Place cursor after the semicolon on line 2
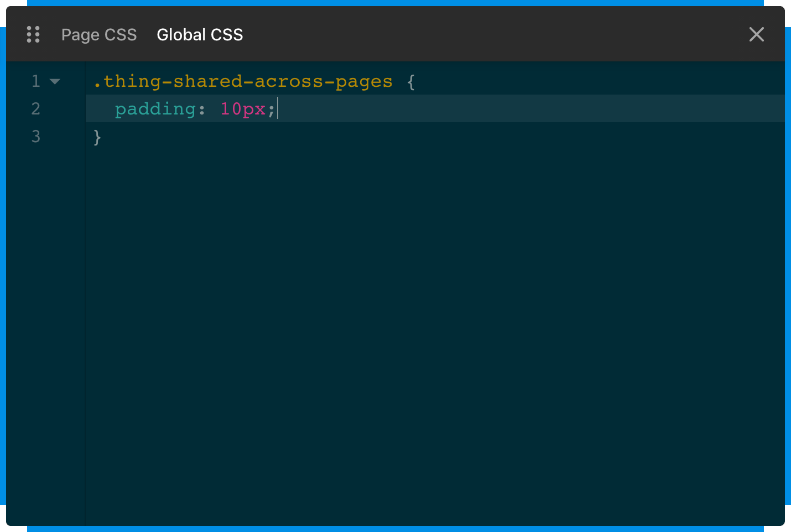This screenshot has width=791, height=532. tap(277, 108)
